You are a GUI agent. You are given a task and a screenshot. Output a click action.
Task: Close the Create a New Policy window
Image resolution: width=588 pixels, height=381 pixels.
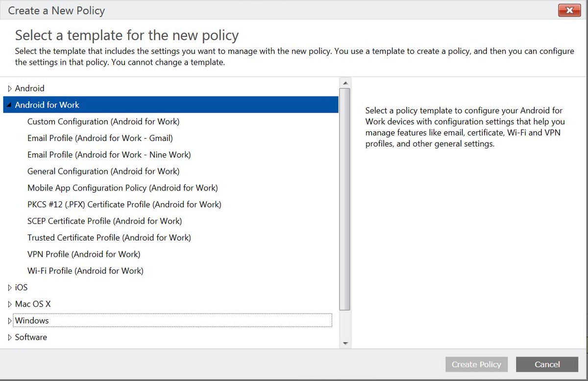coord(569,10)
